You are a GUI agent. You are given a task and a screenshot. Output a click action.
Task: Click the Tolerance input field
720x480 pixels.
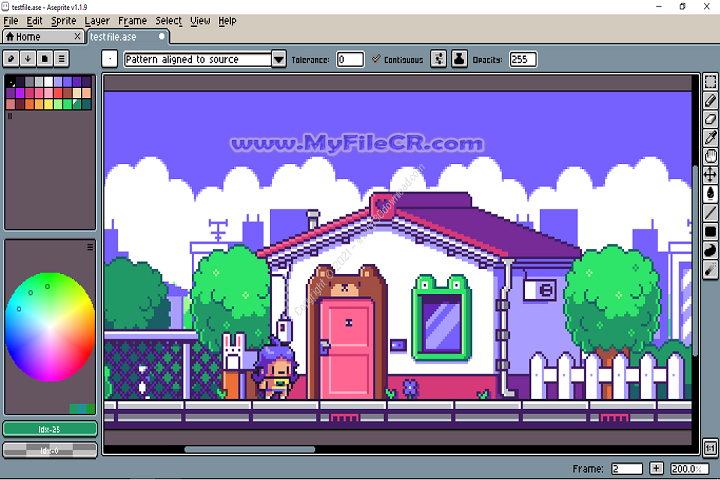[x=350, y=59]
